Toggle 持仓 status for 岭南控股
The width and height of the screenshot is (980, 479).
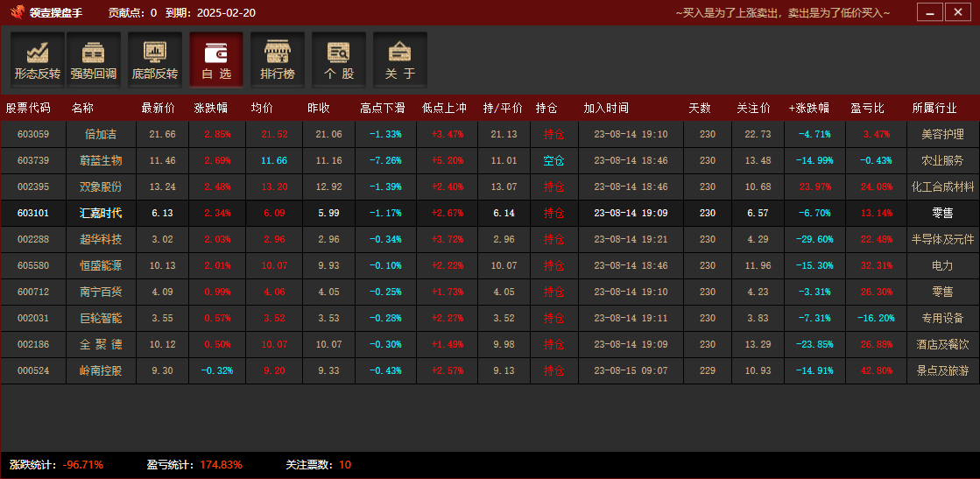(x=553, y=371)
